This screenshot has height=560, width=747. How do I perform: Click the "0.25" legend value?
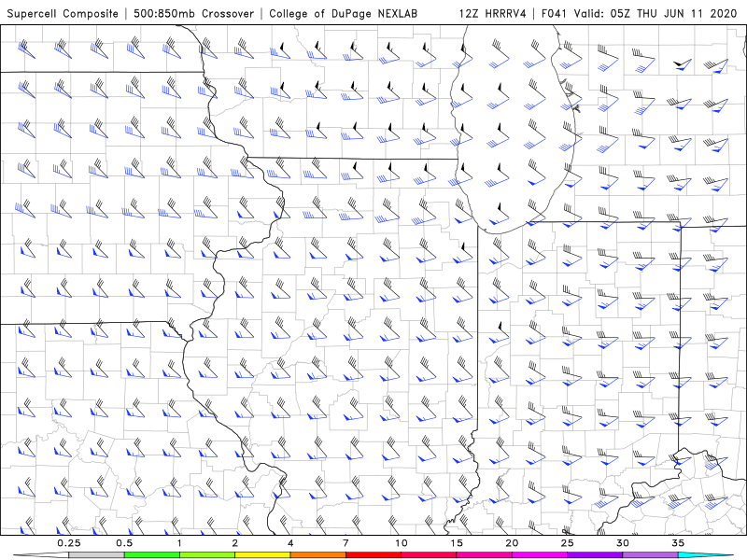(68, 543)
